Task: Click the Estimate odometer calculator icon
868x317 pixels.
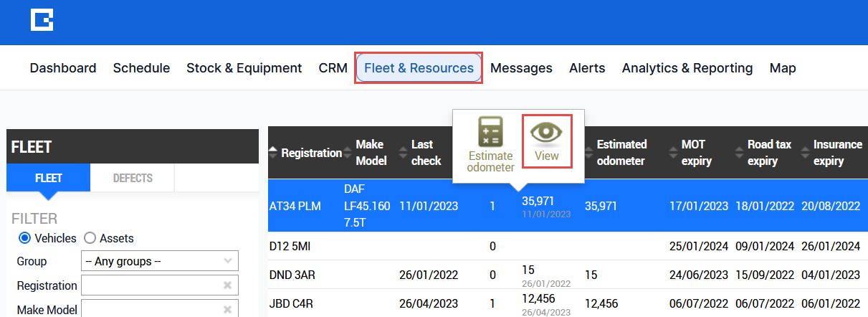Action: [x=490, y=133]
